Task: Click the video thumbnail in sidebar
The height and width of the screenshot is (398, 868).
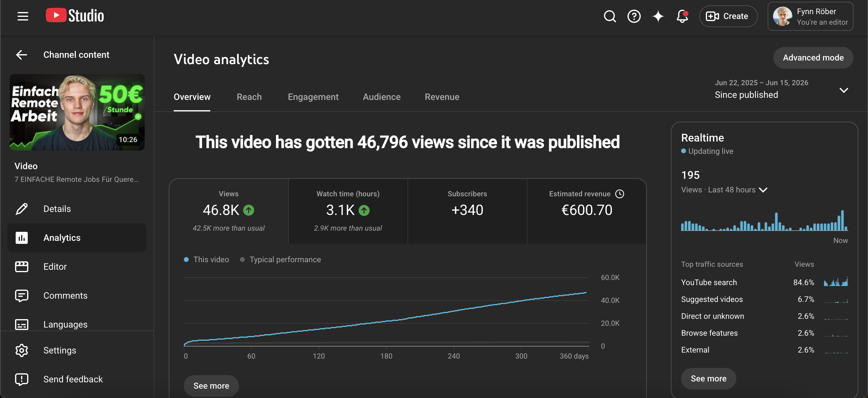Action: tap(77, 112)
